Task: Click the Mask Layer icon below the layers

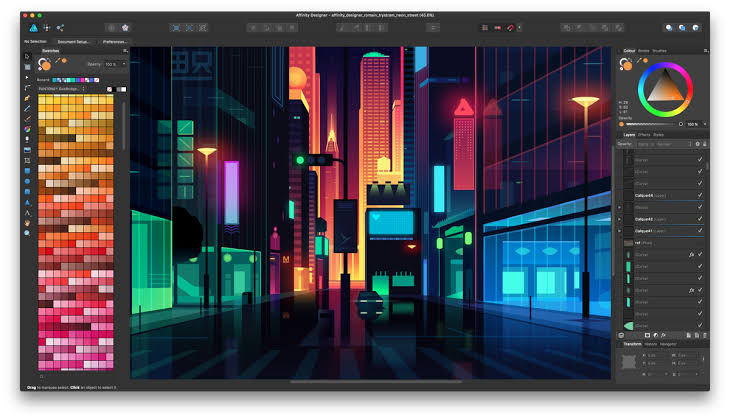Action: pos(647,335)
